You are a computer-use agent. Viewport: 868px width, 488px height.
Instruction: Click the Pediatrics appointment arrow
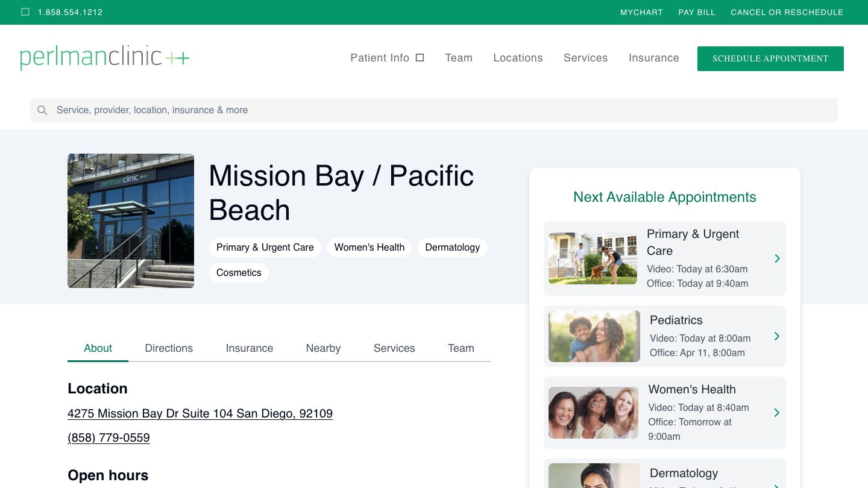[x=777, y=336]
